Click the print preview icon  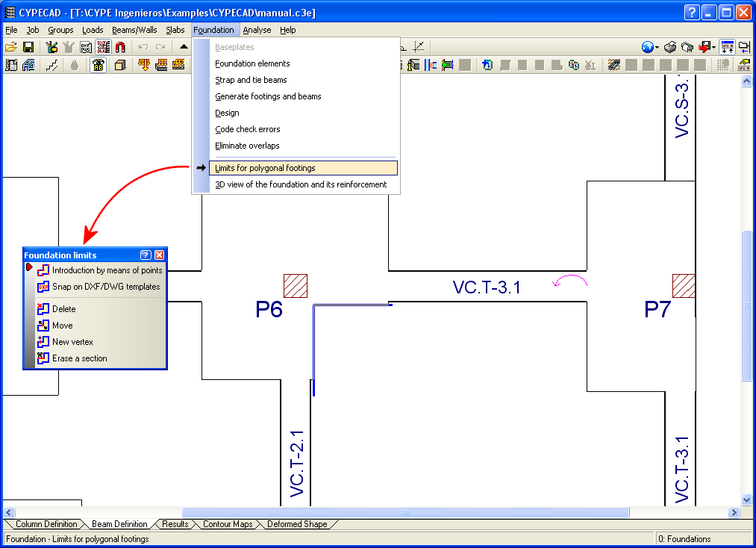click(687, 47)
